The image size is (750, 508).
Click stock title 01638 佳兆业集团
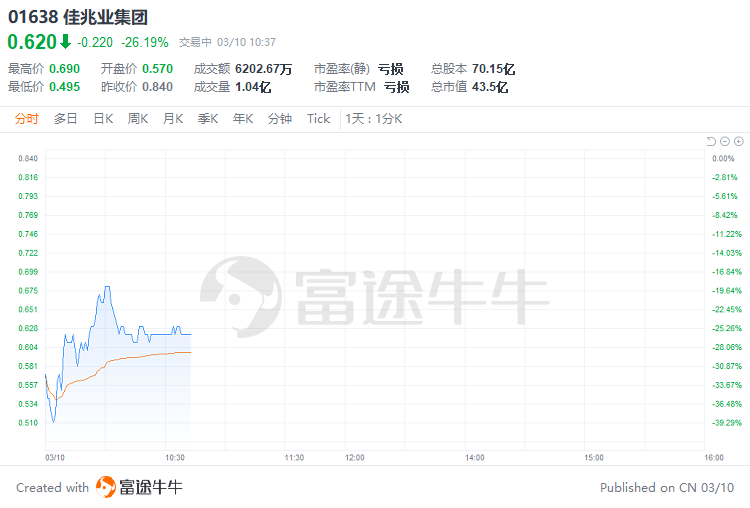click(x=78, y=17)
